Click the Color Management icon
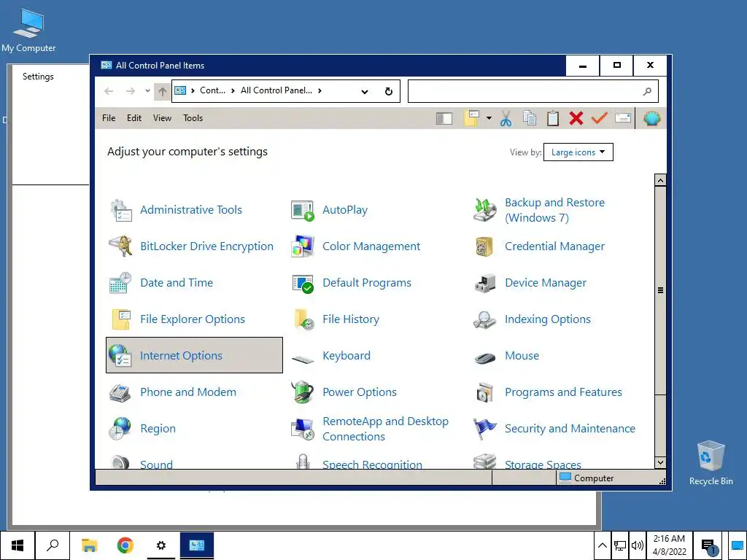 tap(303, 246)
